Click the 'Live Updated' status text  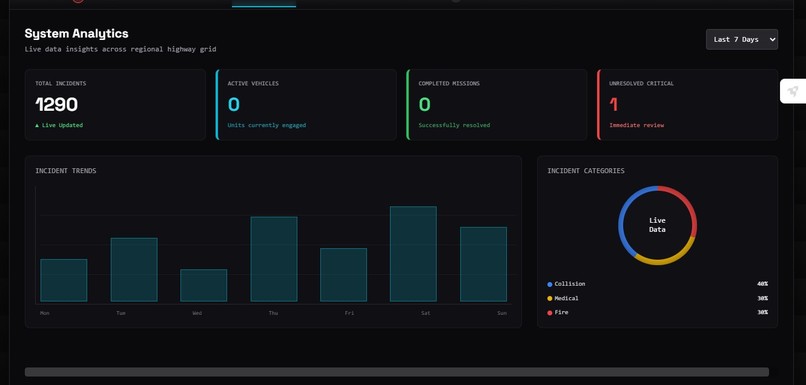[x=59, y=125]
